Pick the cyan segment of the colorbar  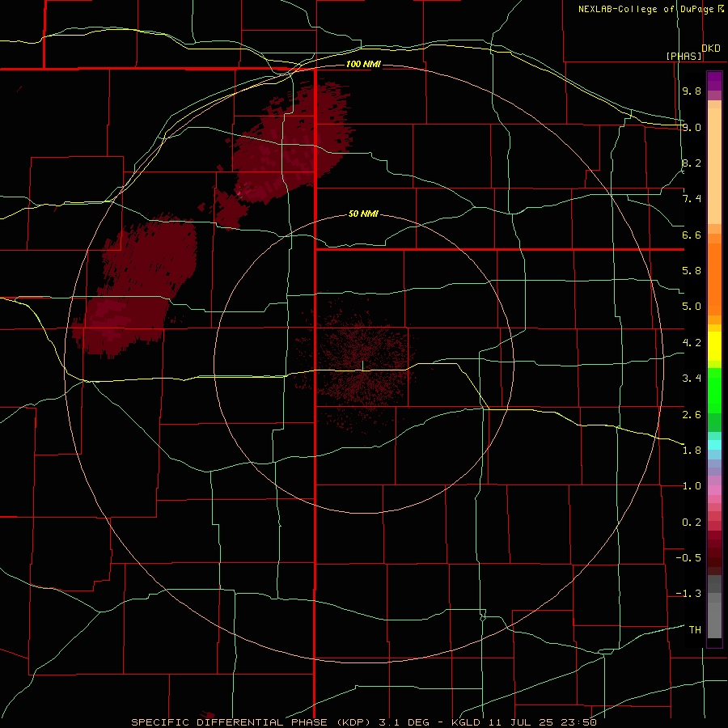tap(714, 445)
